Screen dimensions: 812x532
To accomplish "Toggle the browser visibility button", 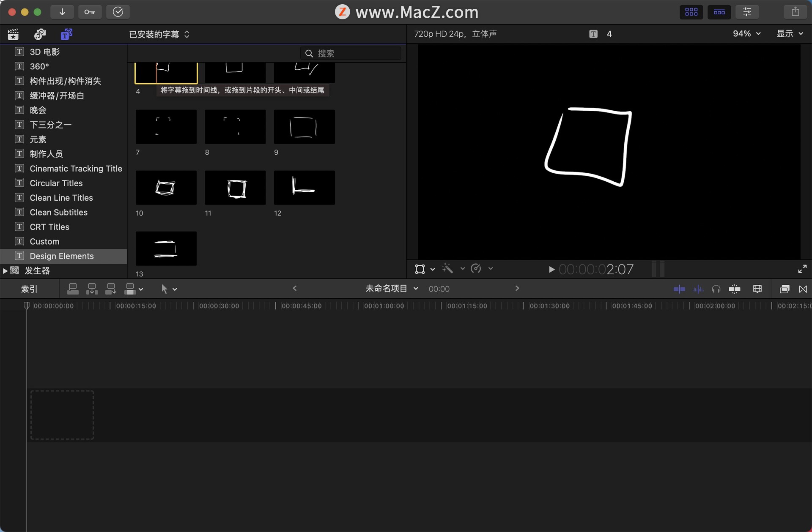I will tap(691, 12).
